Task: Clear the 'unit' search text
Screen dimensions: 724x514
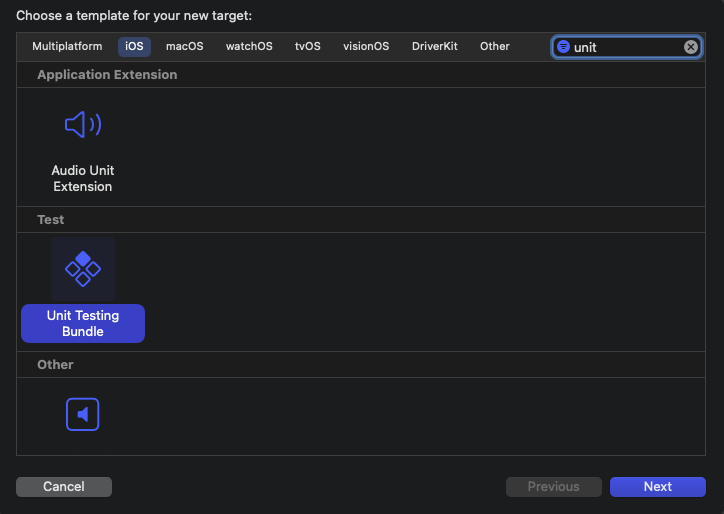Action: coord(691,47)
